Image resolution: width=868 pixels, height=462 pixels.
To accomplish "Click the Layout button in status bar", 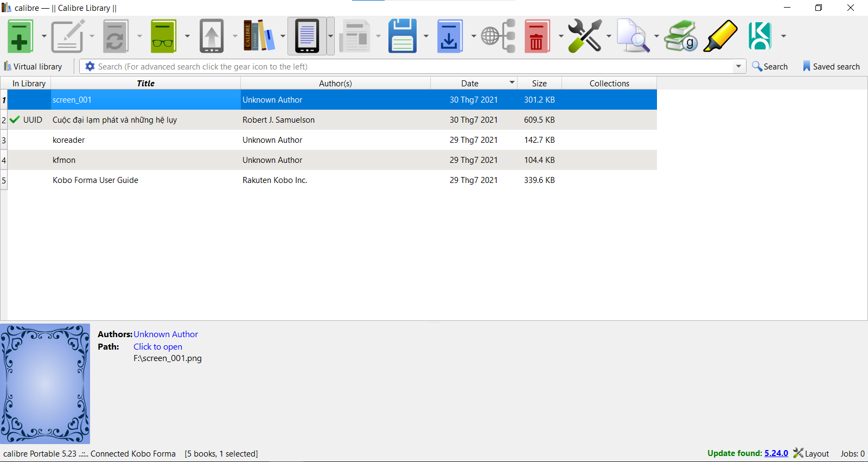I will coord(811,453).
